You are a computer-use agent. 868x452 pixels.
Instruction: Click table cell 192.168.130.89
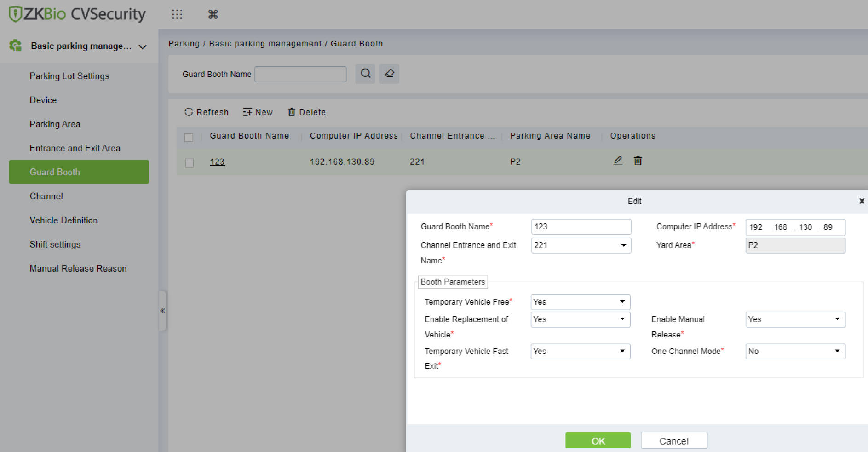tap(342, 162)
